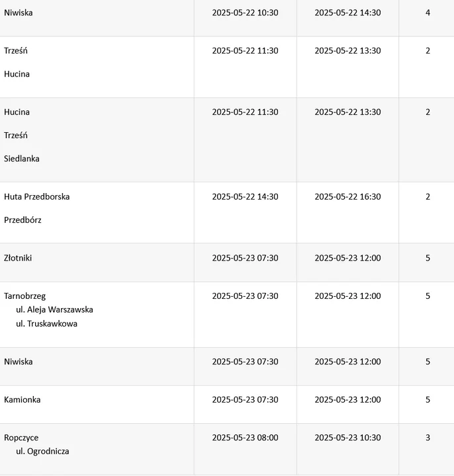Image resolution: width=454 pixels, height=476 pixels.
Task: Select the Złotniki row
Action: [227, 262]
